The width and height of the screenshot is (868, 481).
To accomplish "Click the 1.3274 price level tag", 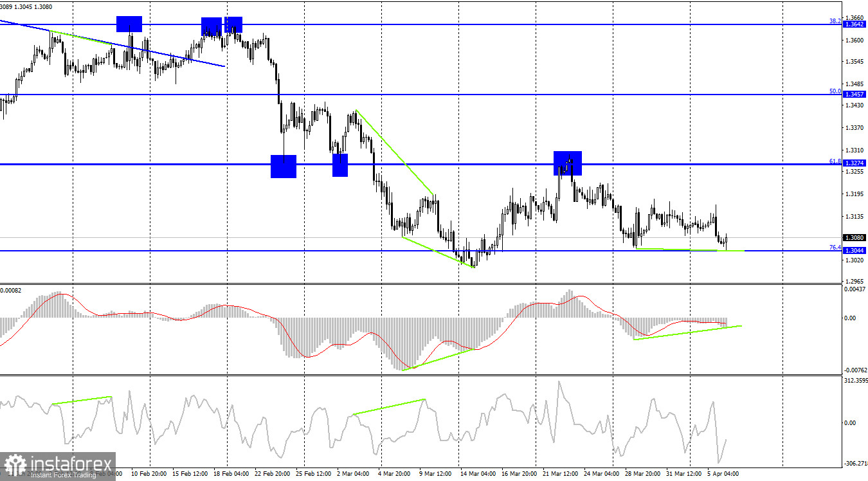I will click(x=855, y=164).
